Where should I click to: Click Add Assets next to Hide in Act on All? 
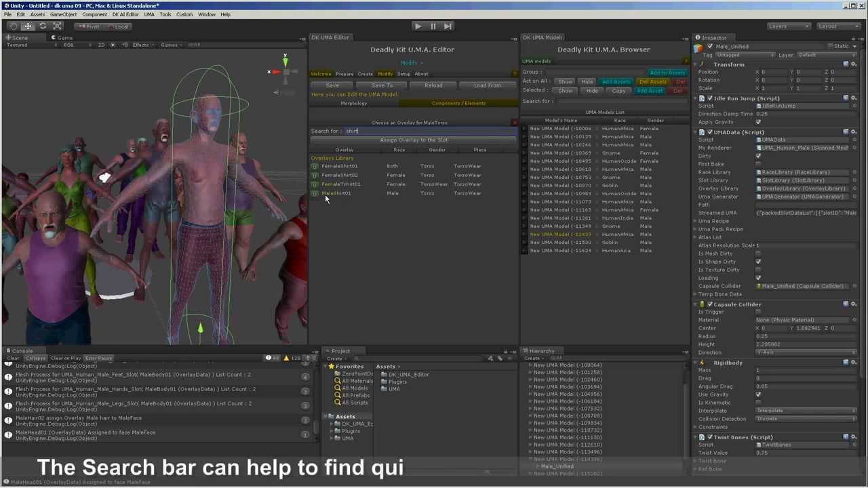point(616,81)
